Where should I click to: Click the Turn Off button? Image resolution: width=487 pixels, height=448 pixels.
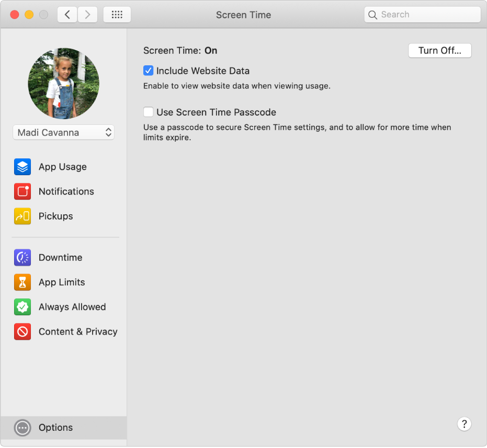(439, 50)
